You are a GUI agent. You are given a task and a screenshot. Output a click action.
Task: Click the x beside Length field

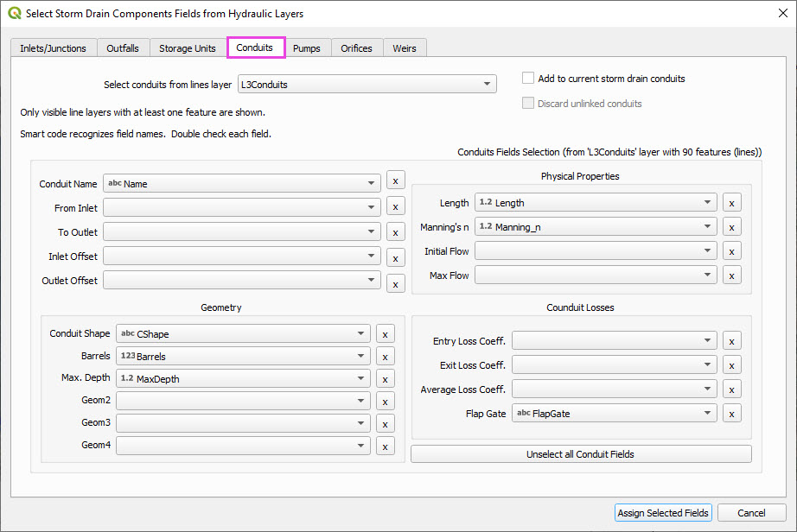tap(731, 203)
